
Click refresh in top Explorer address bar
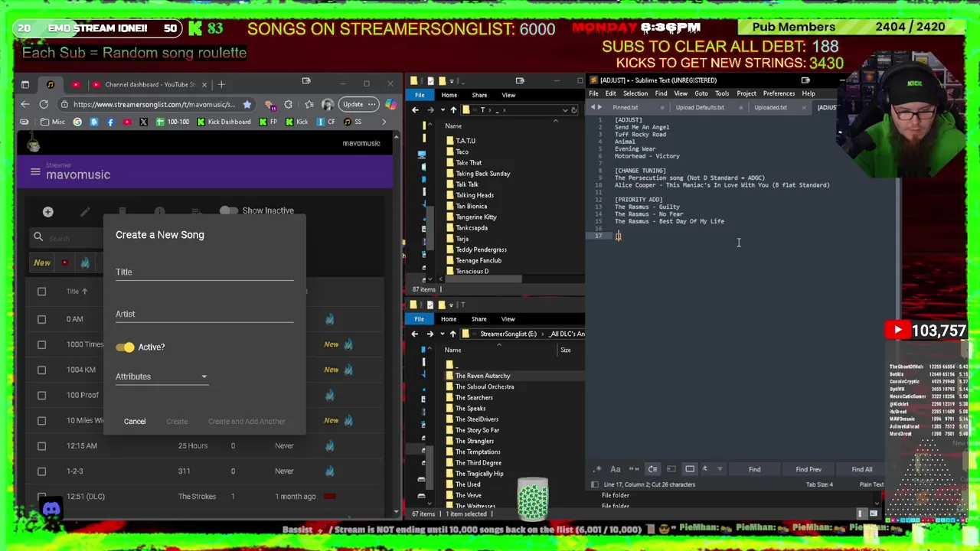pyautogui.click(x=573, y=109)
